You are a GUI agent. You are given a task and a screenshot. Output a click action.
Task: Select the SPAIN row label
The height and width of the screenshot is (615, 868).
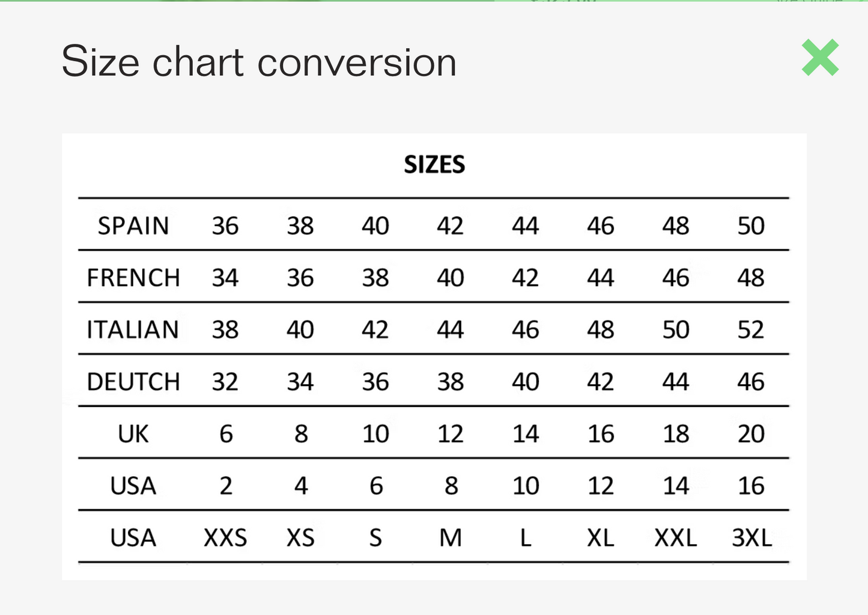[x=133, y=226]
